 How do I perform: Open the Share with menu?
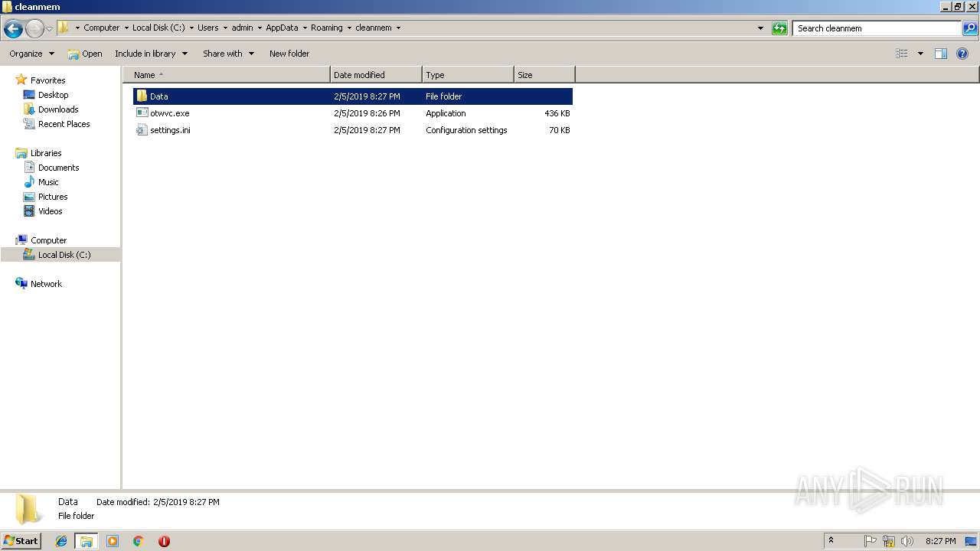(228, 54)
